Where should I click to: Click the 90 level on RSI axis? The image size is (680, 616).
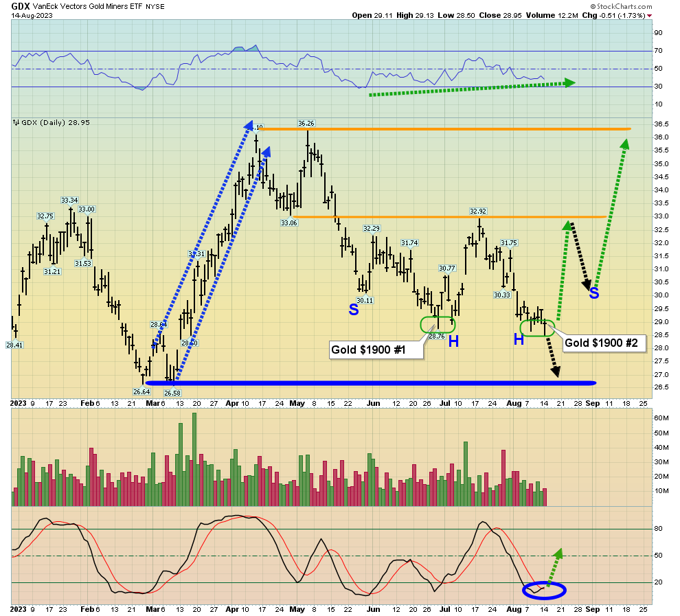click(x=658, y=33)
